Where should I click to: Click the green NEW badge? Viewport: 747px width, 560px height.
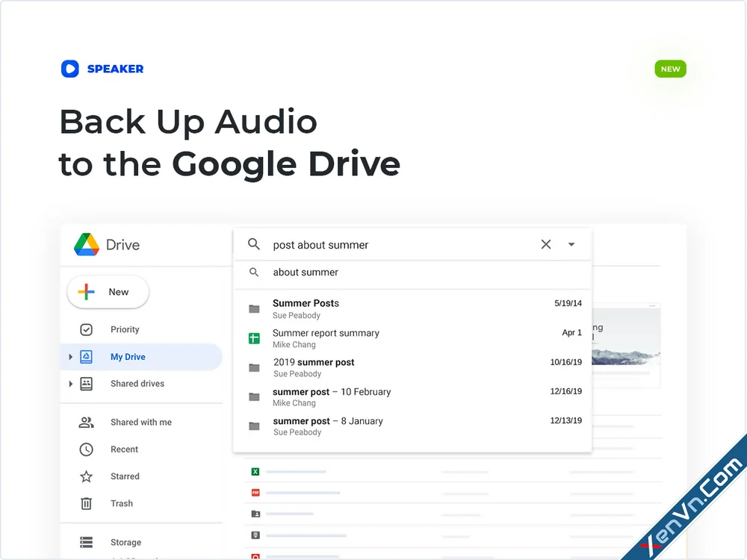pos(670,69)
